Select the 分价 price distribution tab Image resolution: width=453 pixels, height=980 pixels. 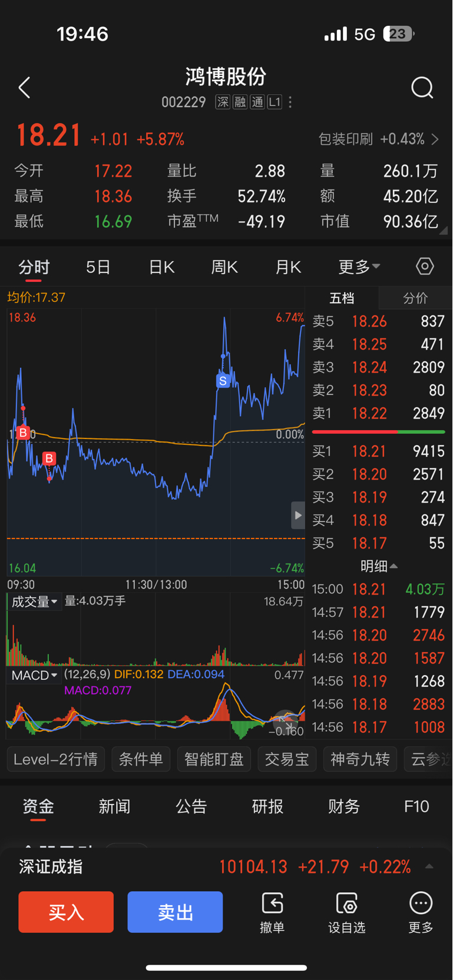(x=415, y=298)
